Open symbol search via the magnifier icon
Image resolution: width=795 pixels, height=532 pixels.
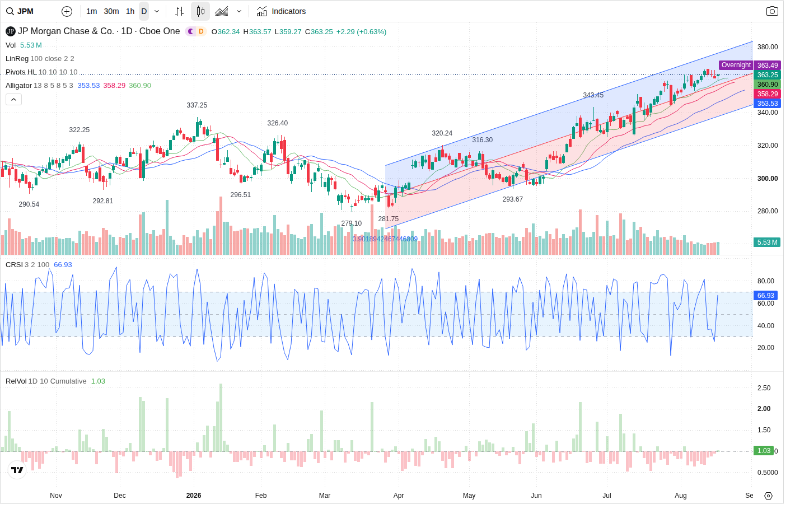pos(10,11)
